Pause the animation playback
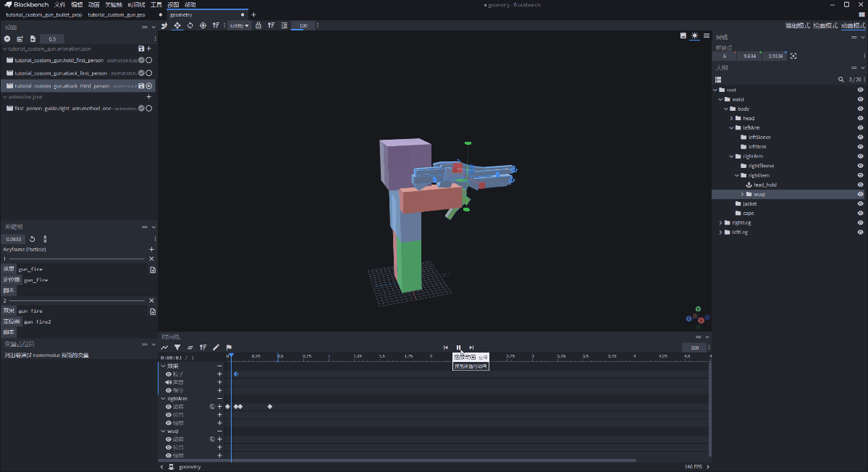The width and height of the screenshot is (868, 472). [458, 347]
